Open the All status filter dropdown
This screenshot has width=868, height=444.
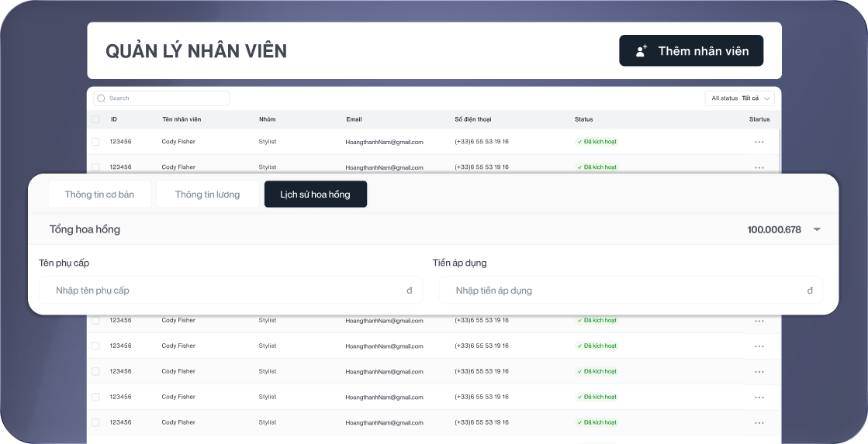(739, 98)
